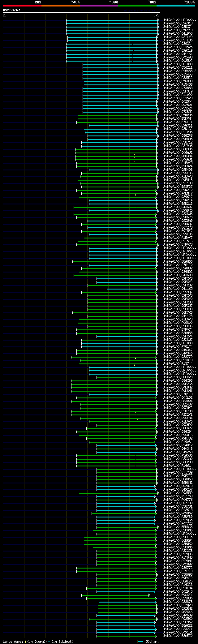Select hit UniRef100_A1E0V4
This screenshot has width=198, height=644.
click(178, 166)
